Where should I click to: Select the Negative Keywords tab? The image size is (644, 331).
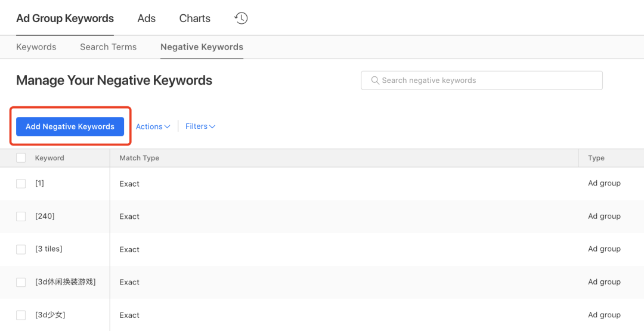click(x=202, y=47)
